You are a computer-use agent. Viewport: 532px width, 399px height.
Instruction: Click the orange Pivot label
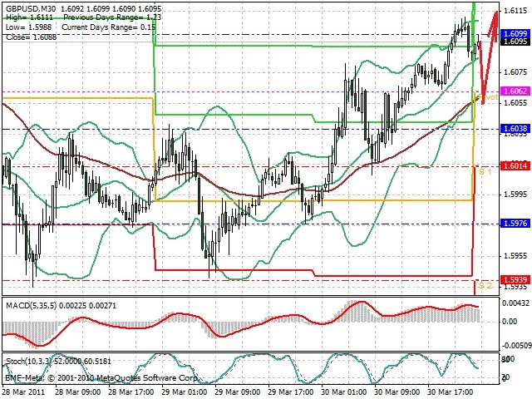point(487,97)
